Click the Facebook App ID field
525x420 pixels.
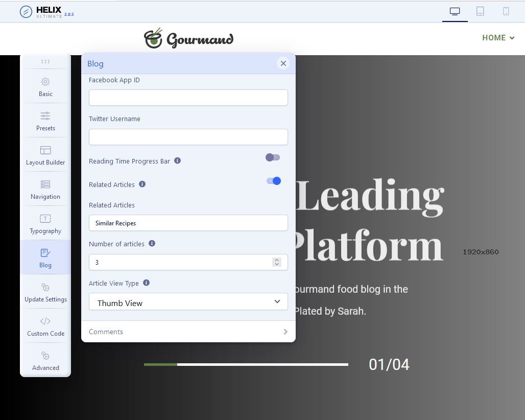click(x=188, y=98)
